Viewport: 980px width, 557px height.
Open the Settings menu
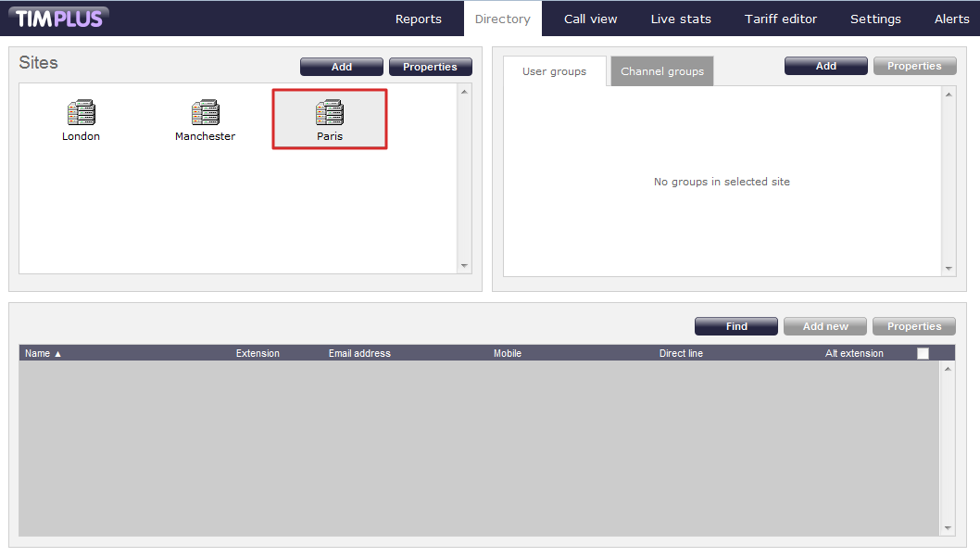pyautogui.click(x=875, y=19)
